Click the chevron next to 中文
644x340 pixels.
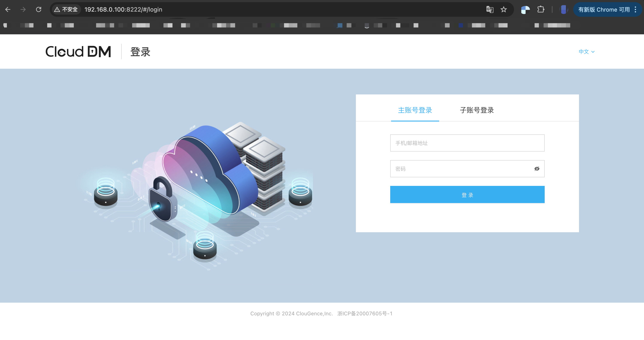[x=593, y=52]
